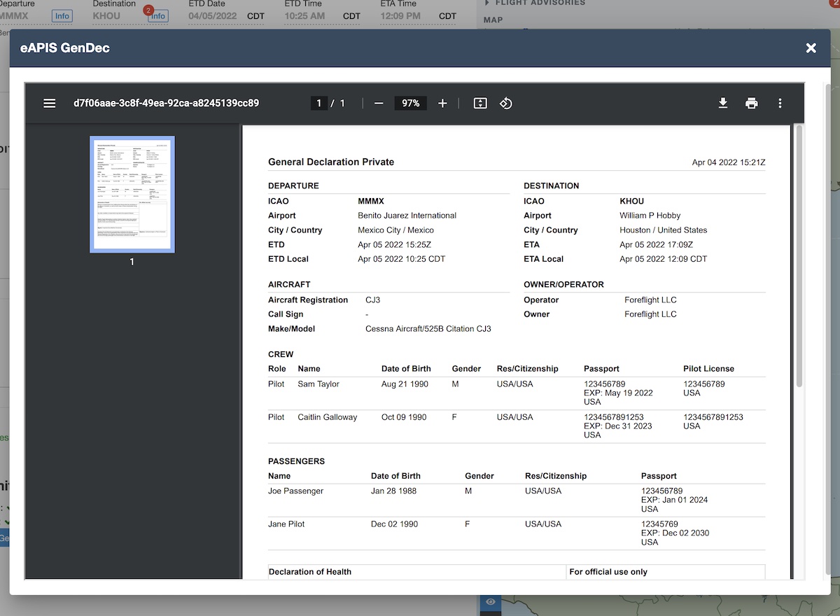Click Operator value 'Foreflight LLC'
Image resolution: width=840 pixels, height=616 pixels.
point(650,300)
